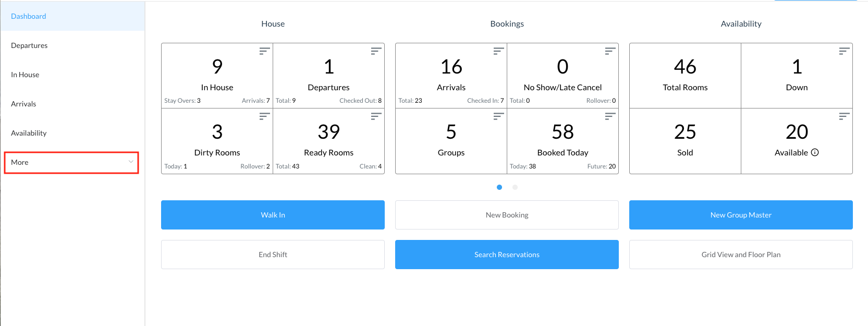This screenshot has width=868, height=326.
Task: Select Arrivals in the sidebar
Action: pos(23,104)
